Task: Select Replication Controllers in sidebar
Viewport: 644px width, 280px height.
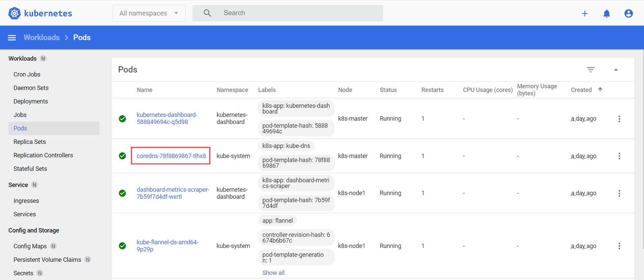Action: [x=43, y=155]
